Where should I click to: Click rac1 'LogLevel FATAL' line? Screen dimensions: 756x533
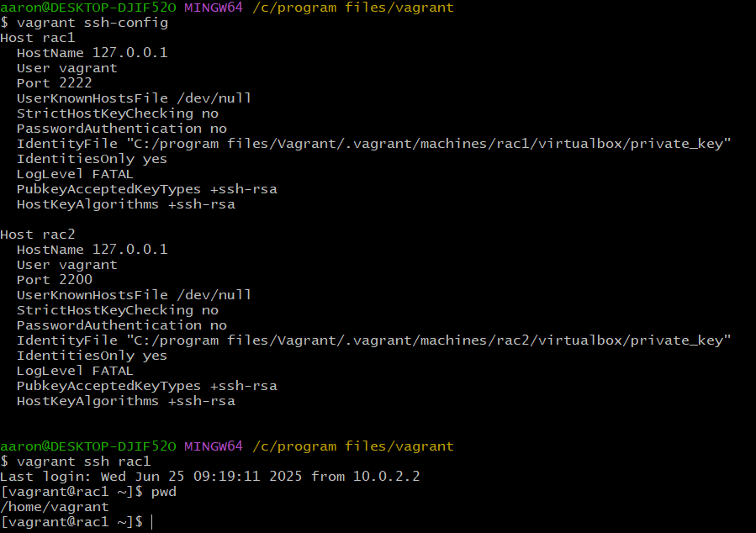[75, 174]
